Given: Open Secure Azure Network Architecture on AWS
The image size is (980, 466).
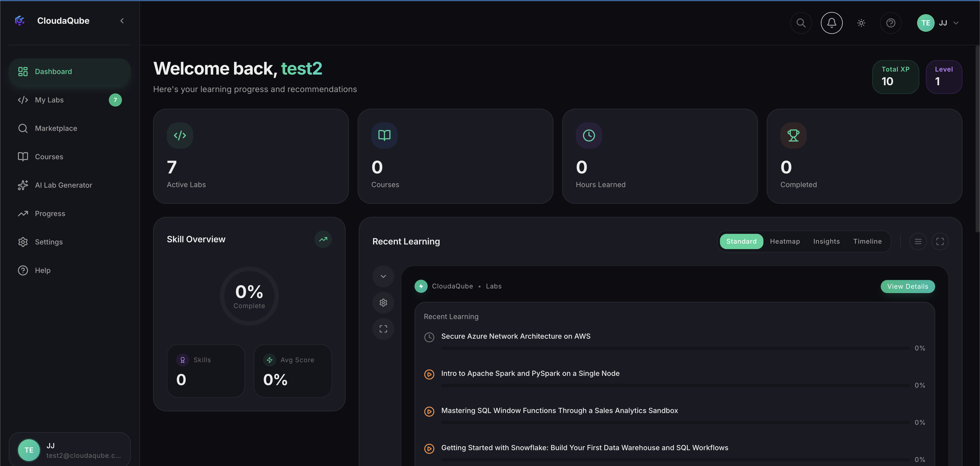Looking at the screenshot, I should (515, 336).
